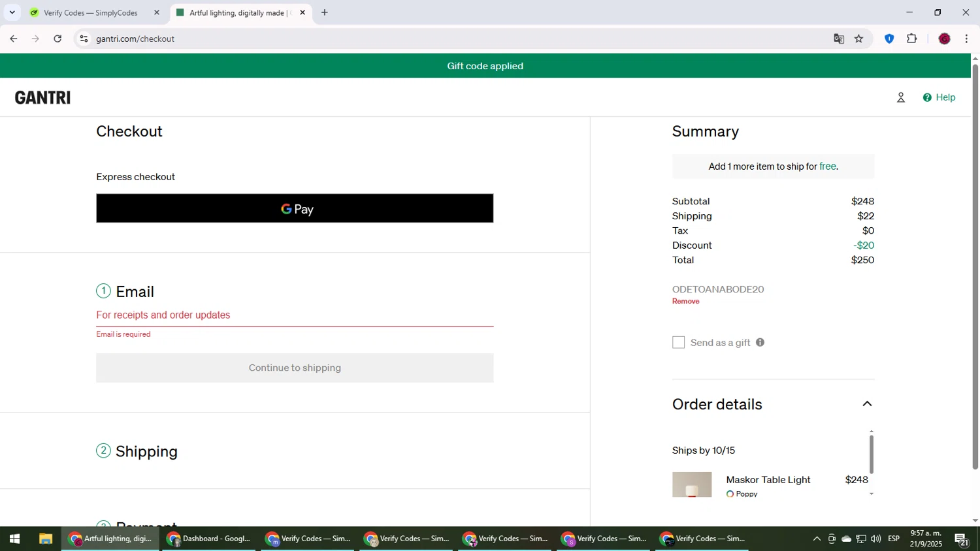The height and width of the screenshot is (551, 980).
Task: Click the order details inner scrollbar
Action: tap(871, 454)
